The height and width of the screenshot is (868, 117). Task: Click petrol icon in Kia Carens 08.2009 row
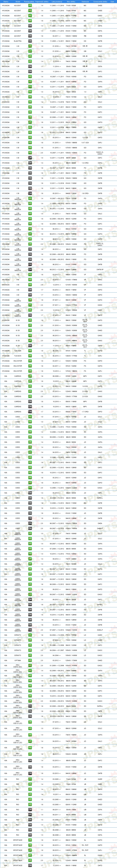(x=30, y=376)
